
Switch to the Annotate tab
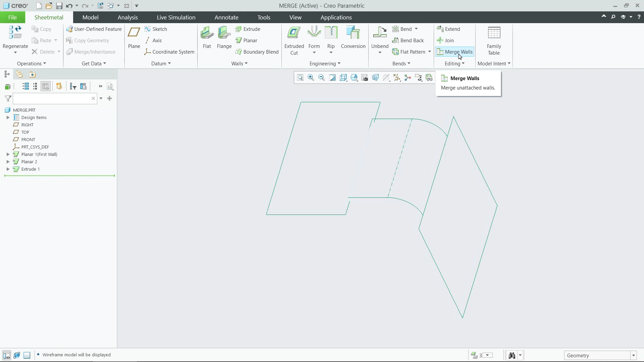tap(226, 17)
